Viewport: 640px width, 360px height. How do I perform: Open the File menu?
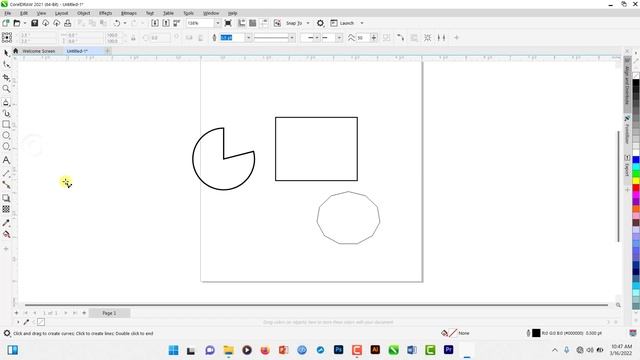point(7,13)
